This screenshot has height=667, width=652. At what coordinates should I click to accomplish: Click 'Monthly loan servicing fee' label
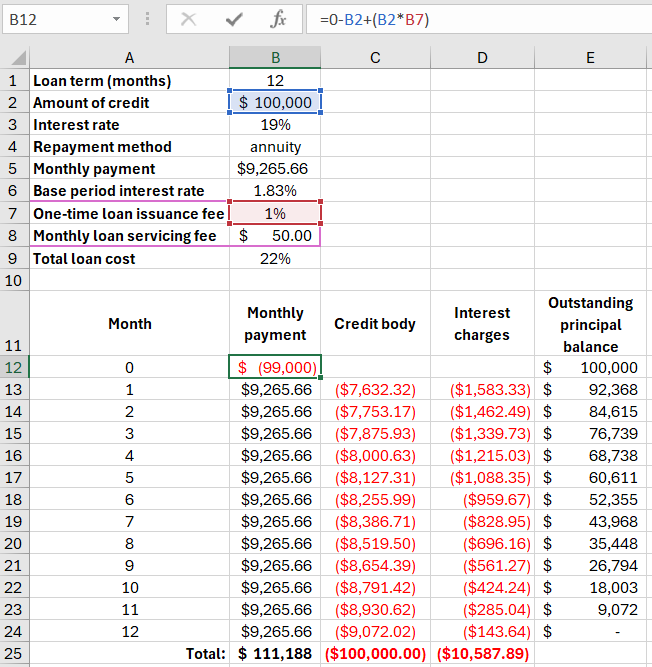[x=125, y=236]
